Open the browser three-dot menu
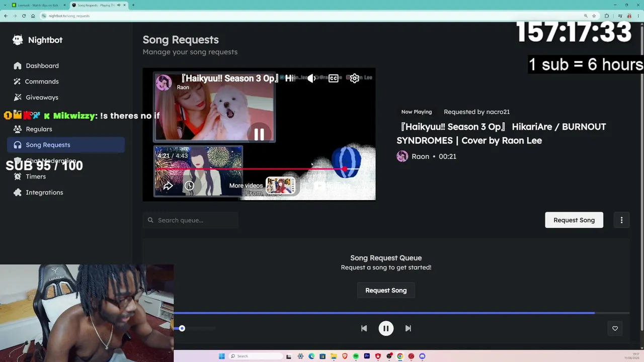 639,16
